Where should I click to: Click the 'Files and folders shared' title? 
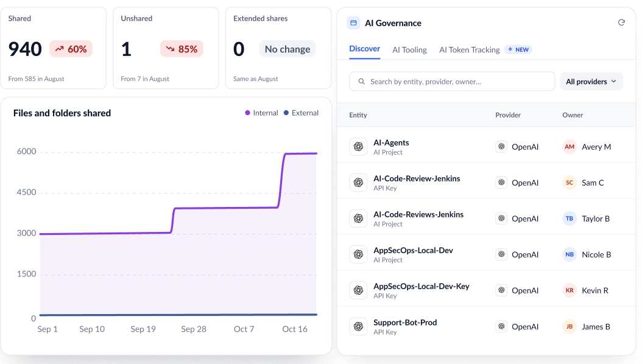pyautogui.click(x=62, y=113)
